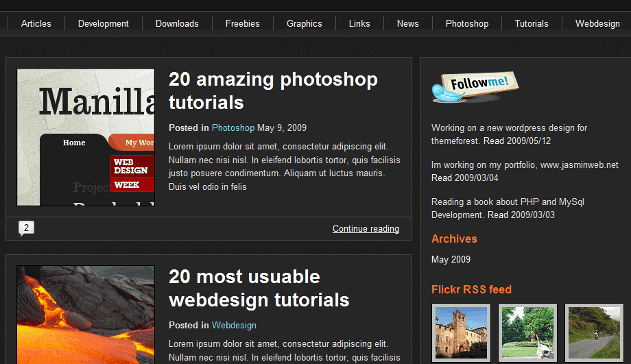Click the comment bubble showing 2

pos(26,228)
